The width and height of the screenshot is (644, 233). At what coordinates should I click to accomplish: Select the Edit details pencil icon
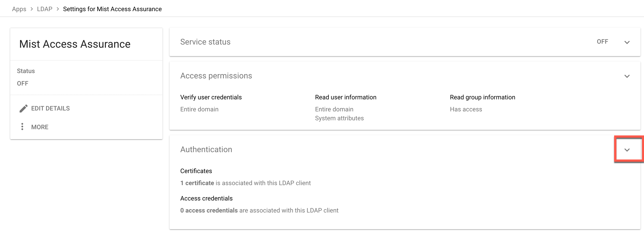(23, 108)
